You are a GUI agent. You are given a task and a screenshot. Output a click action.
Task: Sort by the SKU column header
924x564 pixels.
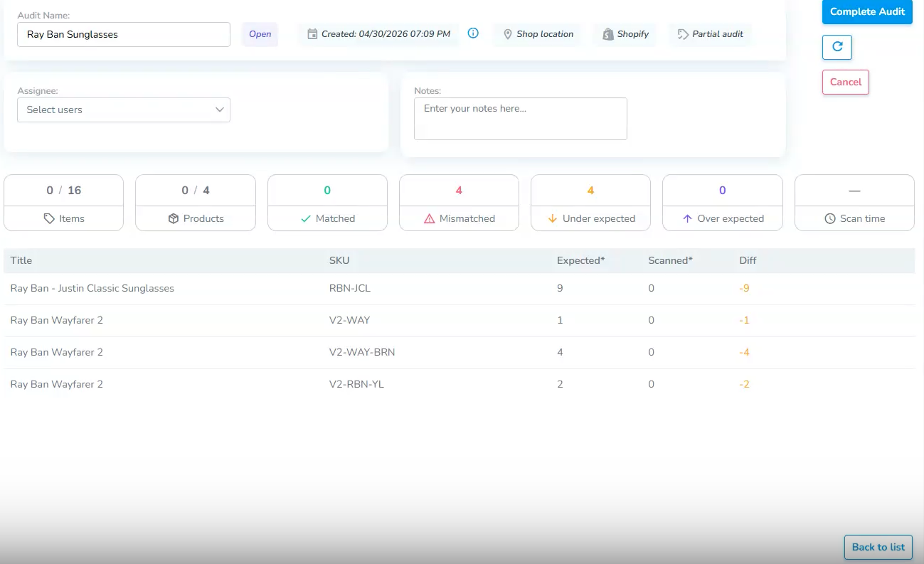(x=339, y=260)
